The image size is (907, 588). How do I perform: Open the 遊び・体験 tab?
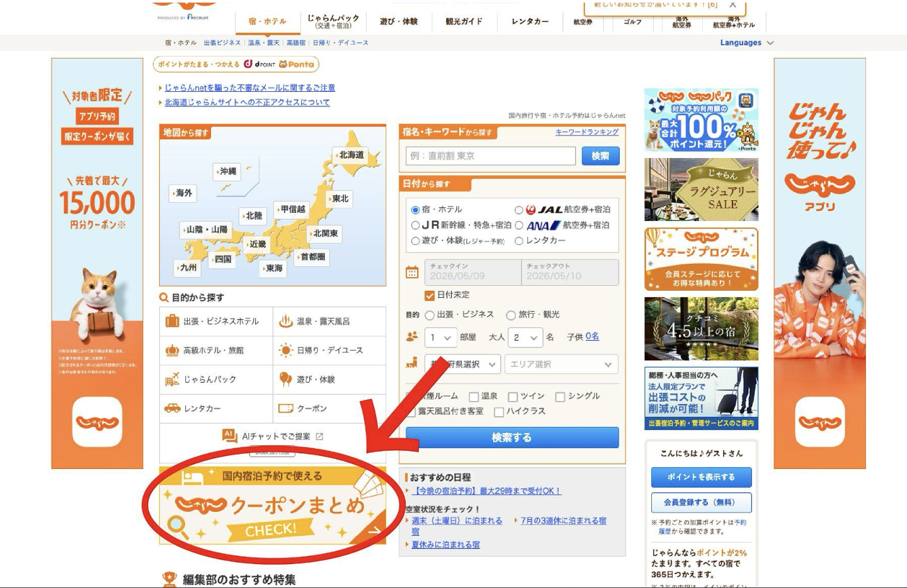coord(399,21)
